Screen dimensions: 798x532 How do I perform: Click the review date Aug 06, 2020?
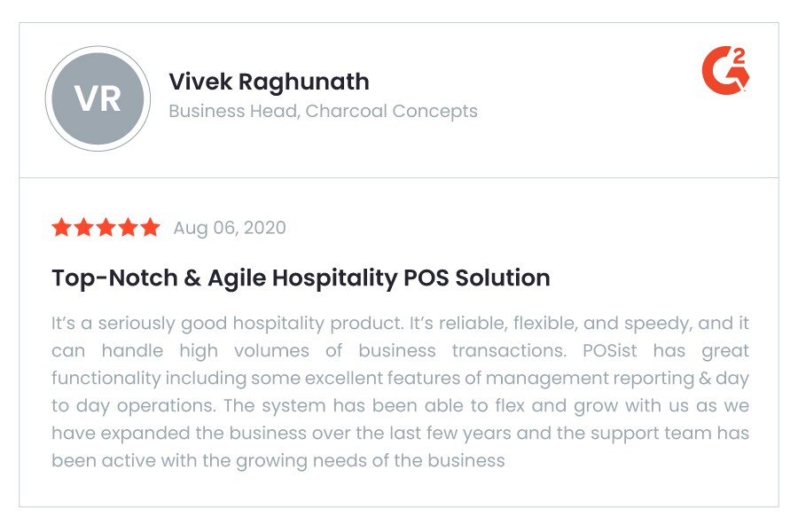[x=230, y=228]
